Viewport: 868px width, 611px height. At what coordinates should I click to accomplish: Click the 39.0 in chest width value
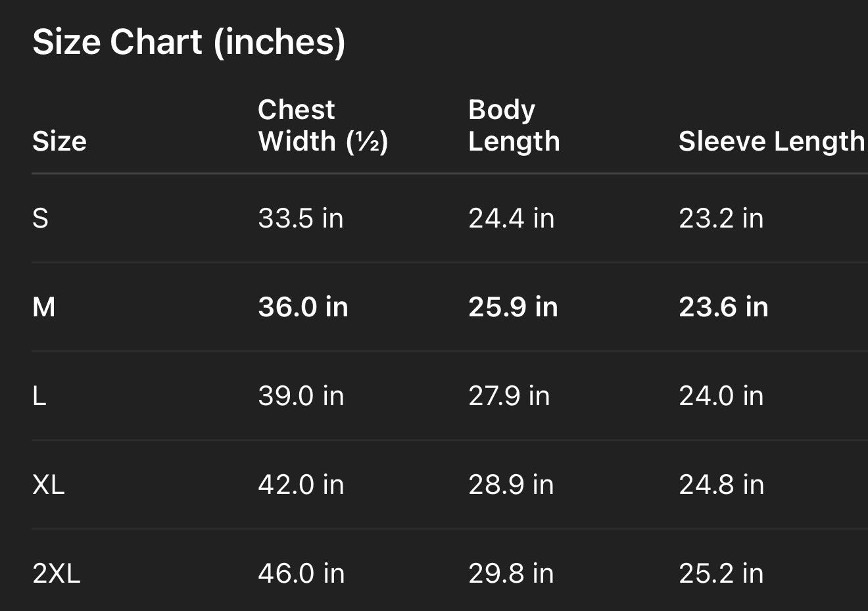(301, 396)
